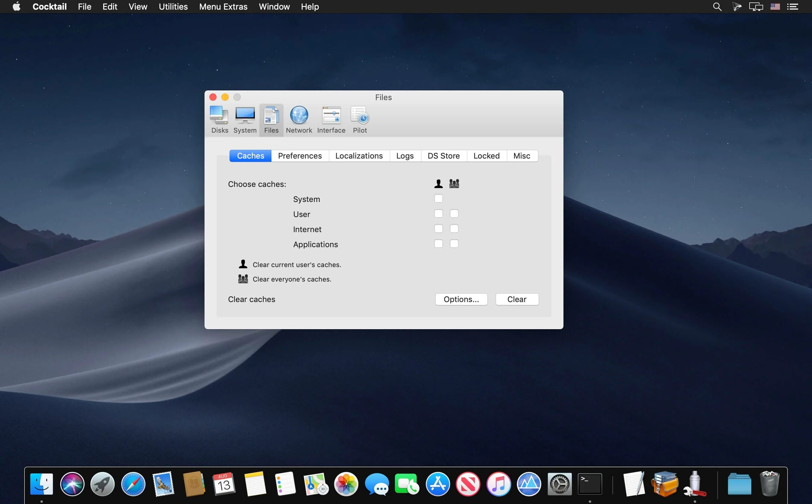The image size is (812, 504).
Task: Launch Terminal from the Dock
Action: pos(590,484)
